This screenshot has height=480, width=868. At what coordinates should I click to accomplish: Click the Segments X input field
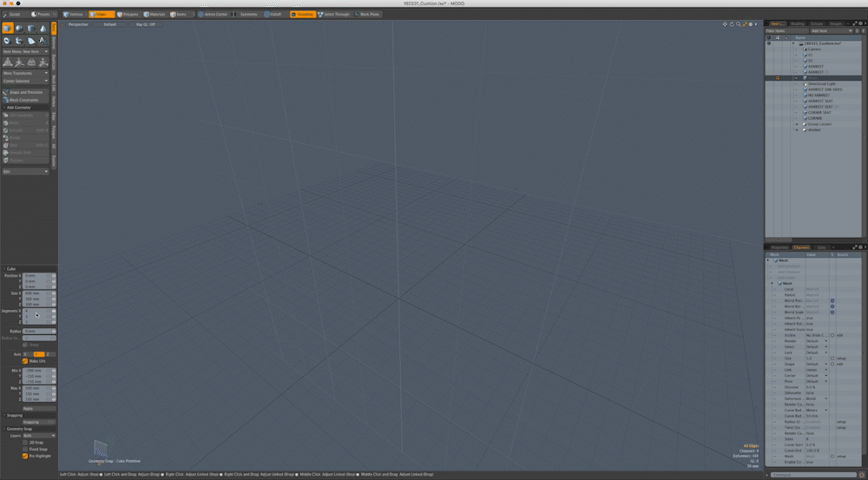tap(36, 311)
